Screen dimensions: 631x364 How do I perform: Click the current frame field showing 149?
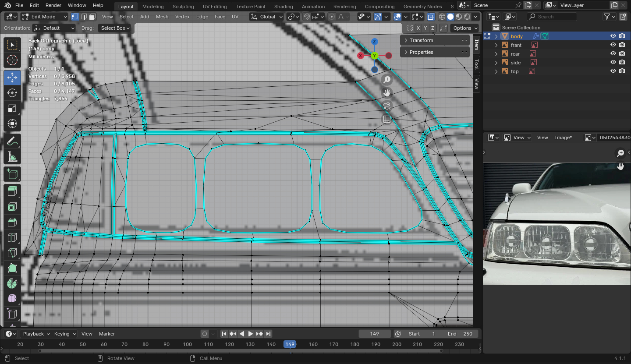coord(375,334)
